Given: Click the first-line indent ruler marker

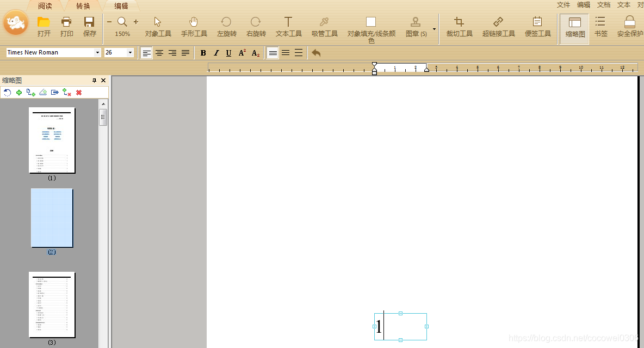Looking at the screenshot, I should tap(374, 65).
